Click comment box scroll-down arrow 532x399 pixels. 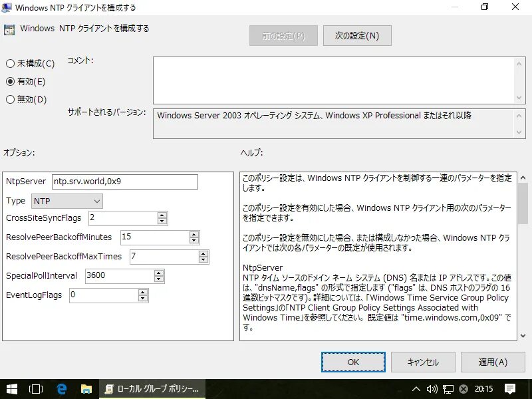pyautogui.click(x=519, y=98)
